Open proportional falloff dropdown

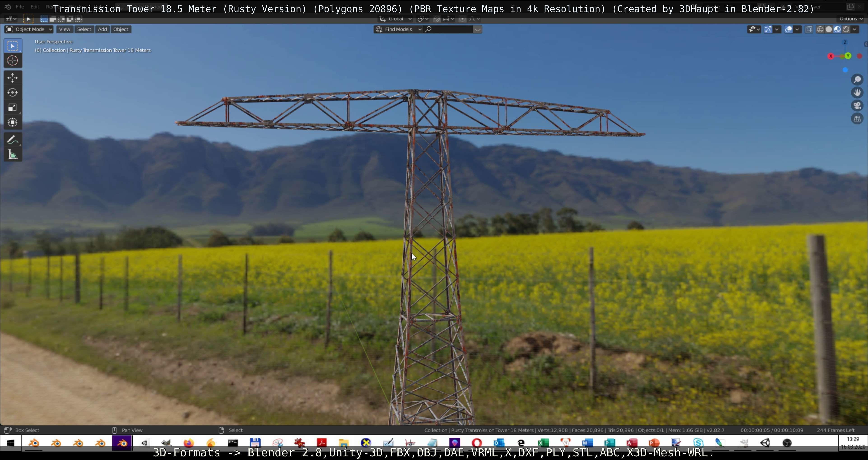click(474, 19)
